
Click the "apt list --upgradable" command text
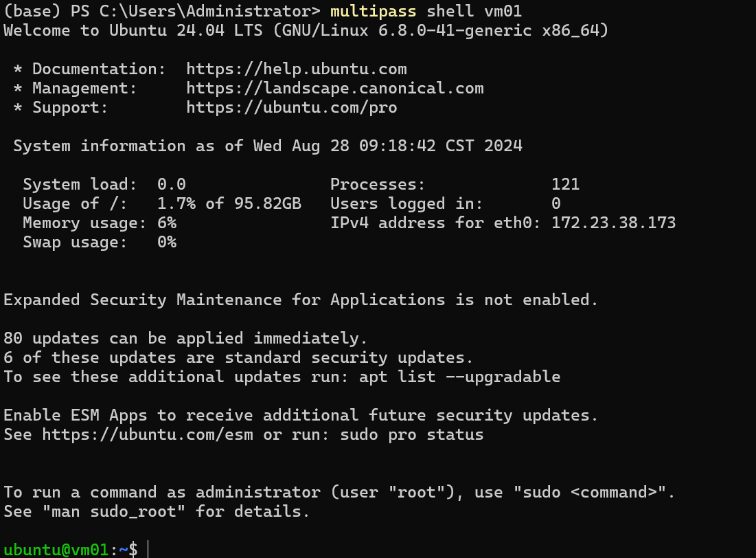click(459, 377)
